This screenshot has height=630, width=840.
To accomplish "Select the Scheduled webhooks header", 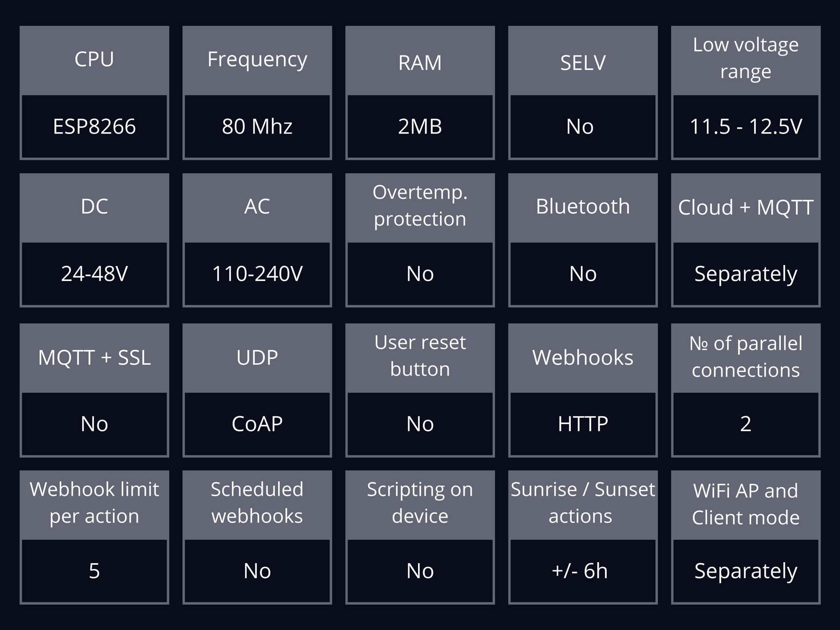I will point(257,504).
